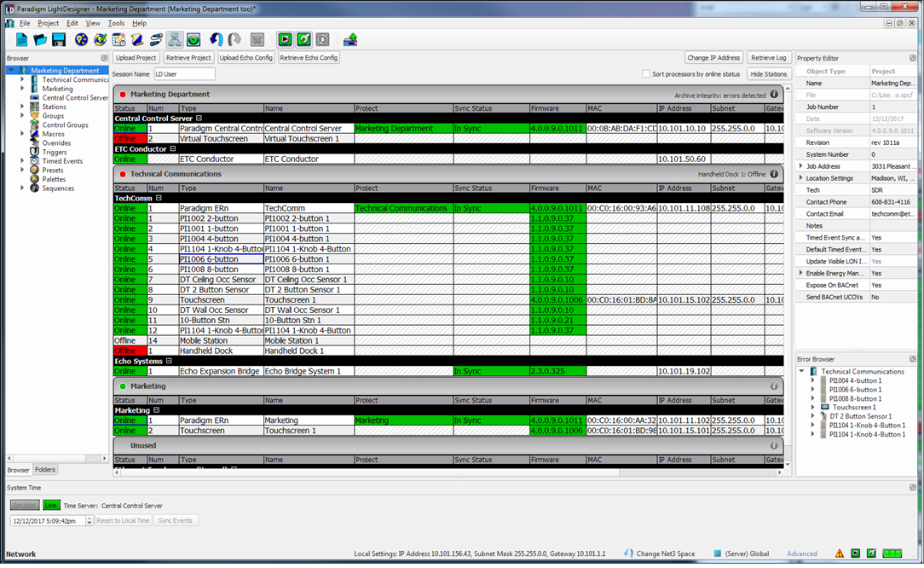Open the macros scroll icon in toolbar
Image resolution: width=924 pixels, height=568 pixels.
coord(137,39)
